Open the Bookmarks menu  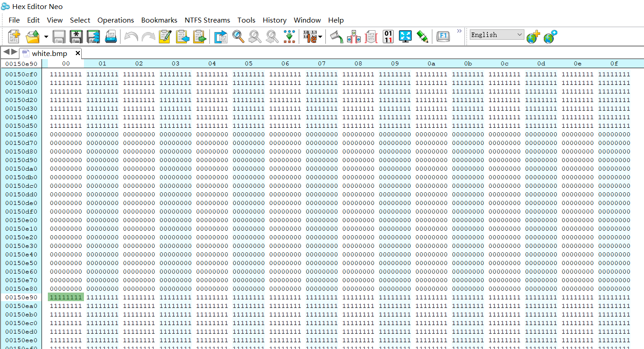point(159,20)
